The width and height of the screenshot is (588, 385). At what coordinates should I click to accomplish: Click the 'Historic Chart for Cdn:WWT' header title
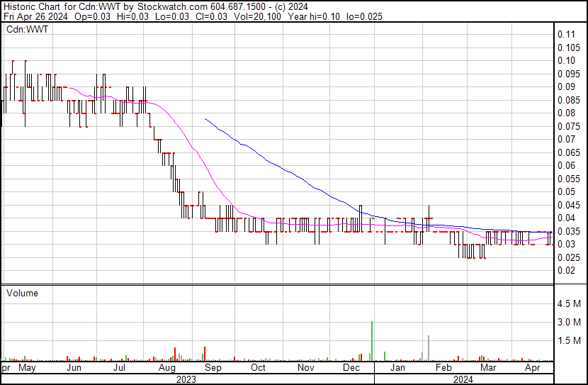tap(62, 6)
